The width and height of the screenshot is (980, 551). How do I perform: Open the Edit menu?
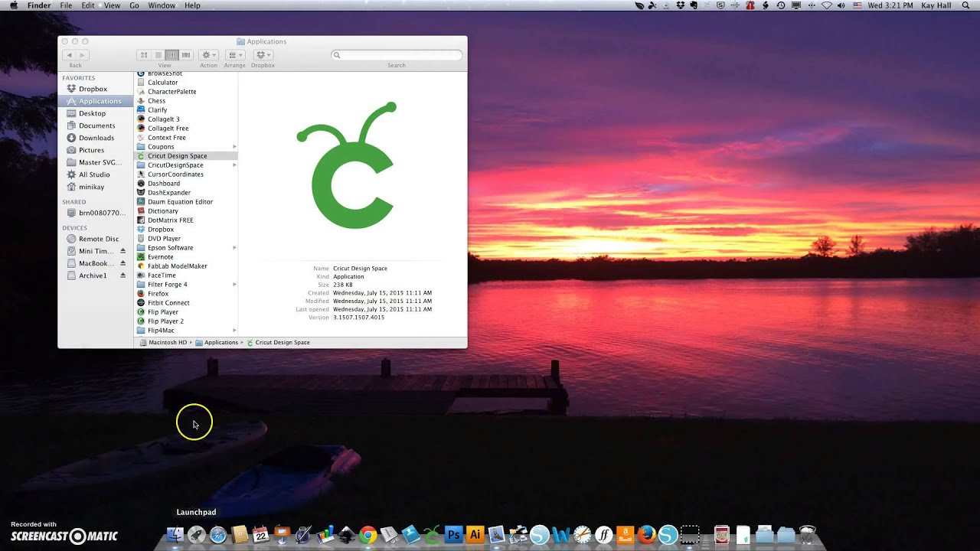point(88,5)
